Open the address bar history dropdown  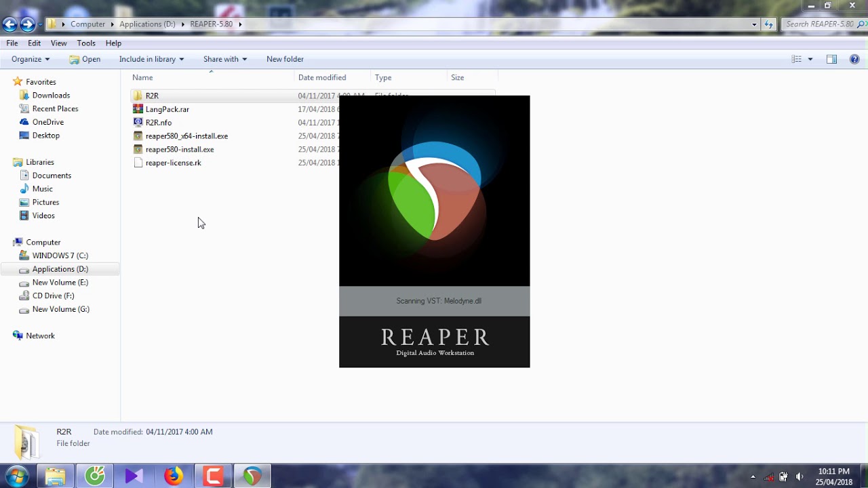click(754, 24)
